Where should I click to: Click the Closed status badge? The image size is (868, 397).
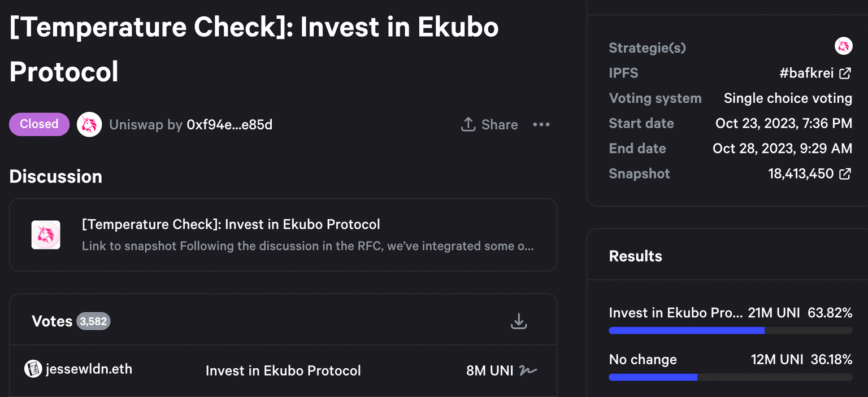pyautogui.click(x=39, y=124)
